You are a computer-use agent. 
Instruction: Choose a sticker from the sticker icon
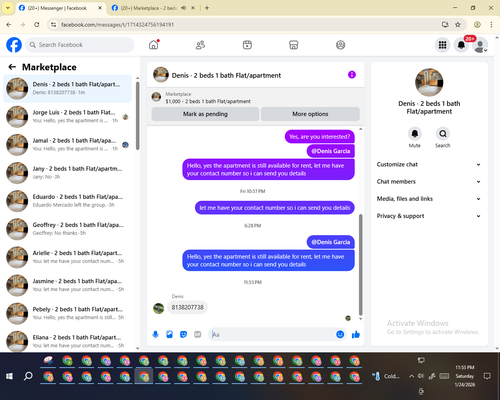(183, 334)
